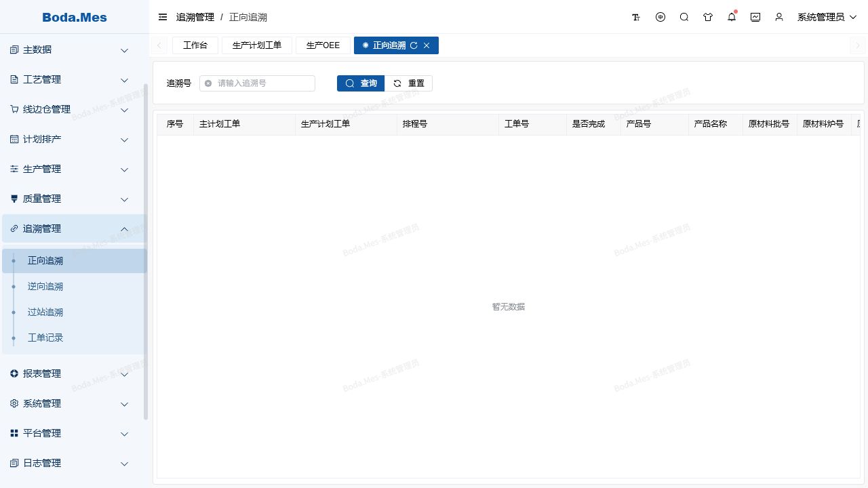868x488 pixels.
Task: Expand the 质量管理 menu chevron
Action: coord(124,199)
